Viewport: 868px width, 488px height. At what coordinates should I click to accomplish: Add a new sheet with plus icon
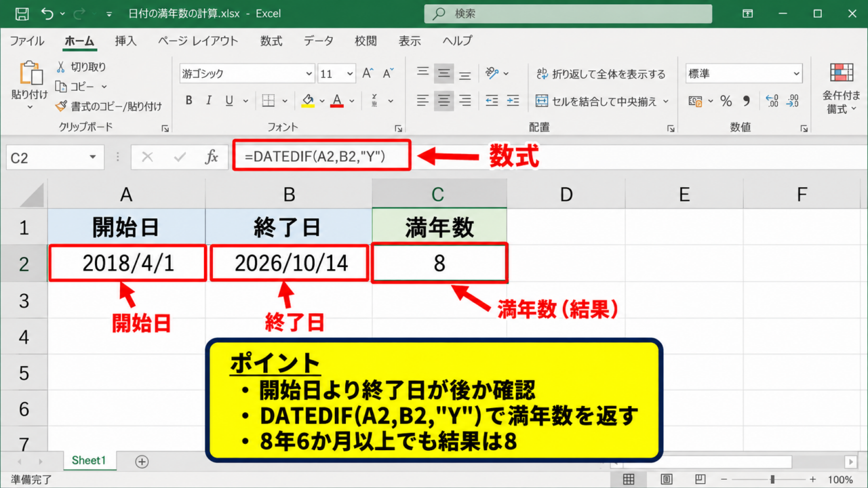pos(142,462)
